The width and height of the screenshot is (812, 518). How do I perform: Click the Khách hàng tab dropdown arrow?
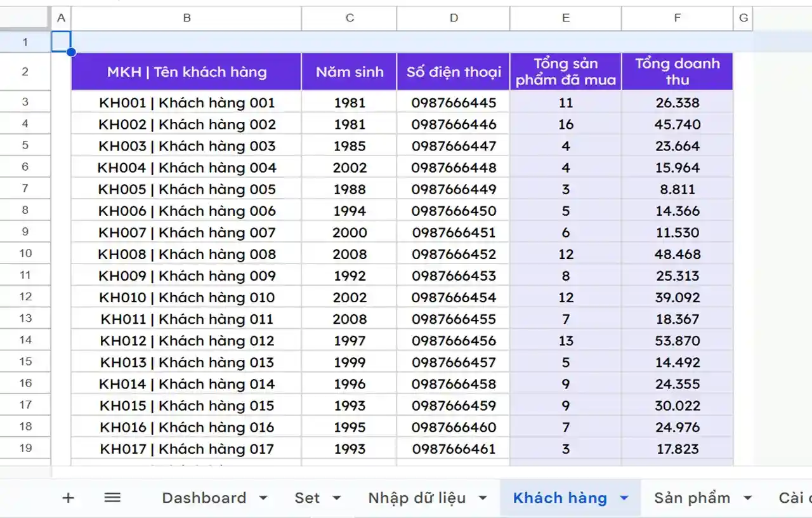point(624,498)
